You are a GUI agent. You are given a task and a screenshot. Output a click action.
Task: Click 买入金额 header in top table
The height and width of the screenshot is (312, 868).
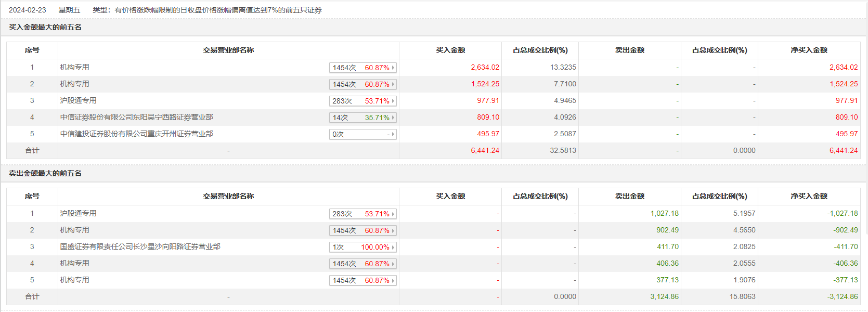pos(450,50)
